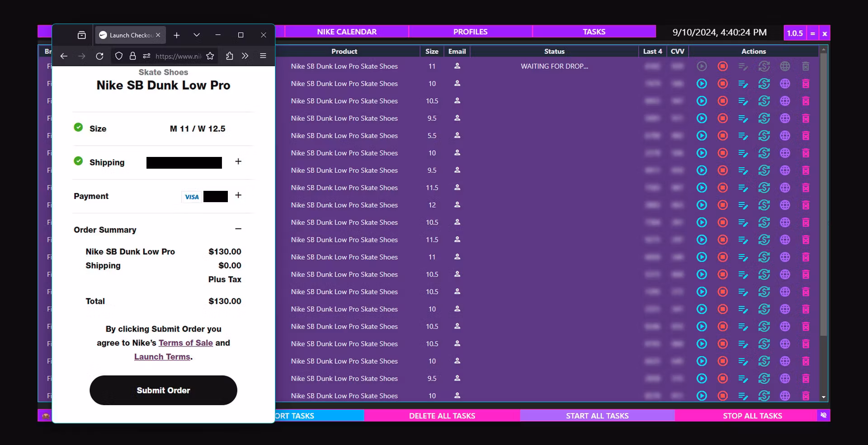868x445 pixels.
Task: Expand the Shipping section with the plus
Action: [x=238, y=161]
